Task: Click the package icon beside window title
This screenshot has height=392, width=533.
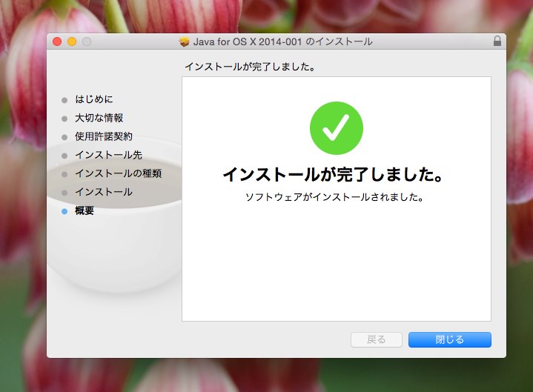Action: pos(185,41)
